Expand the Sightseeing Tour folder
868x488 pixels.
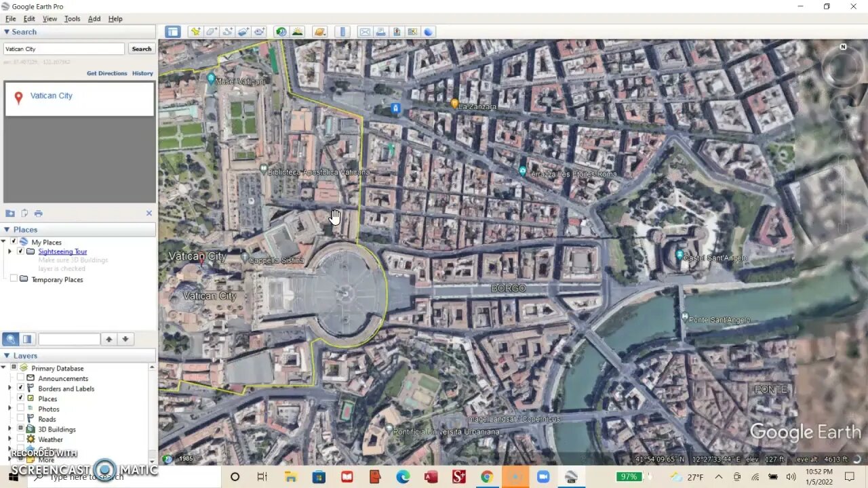pos(9,251)
